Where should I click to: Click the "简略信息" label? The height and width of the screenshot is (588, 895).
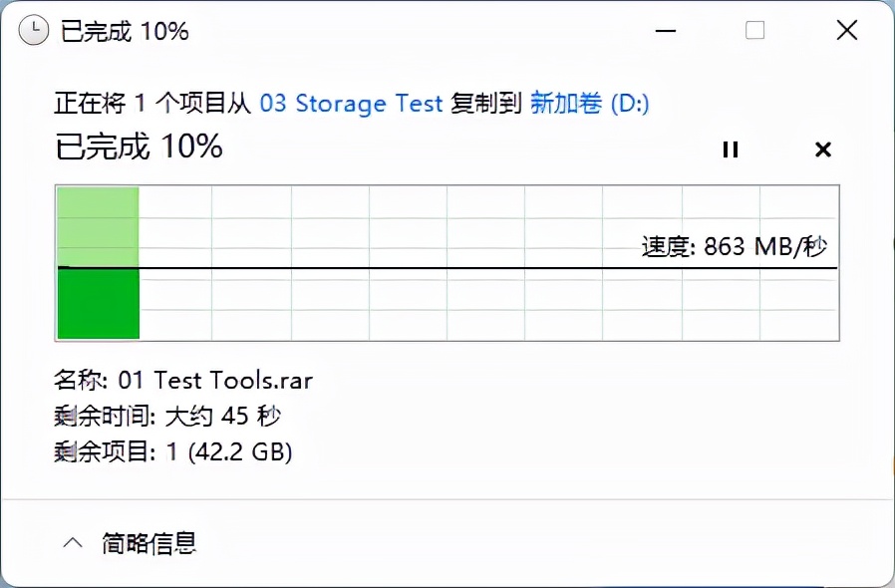click(x=149, y=543)
